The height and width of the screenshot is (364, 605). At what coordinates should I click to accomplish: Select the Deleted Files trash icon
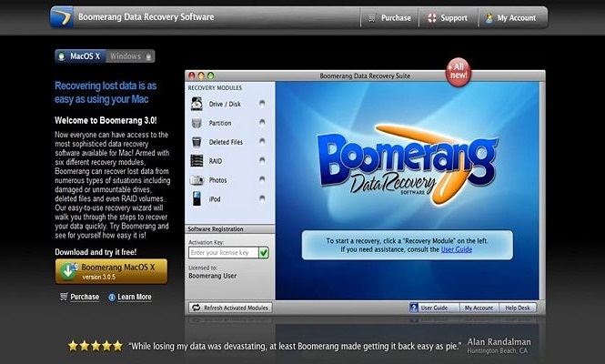(x=197, y=142)
